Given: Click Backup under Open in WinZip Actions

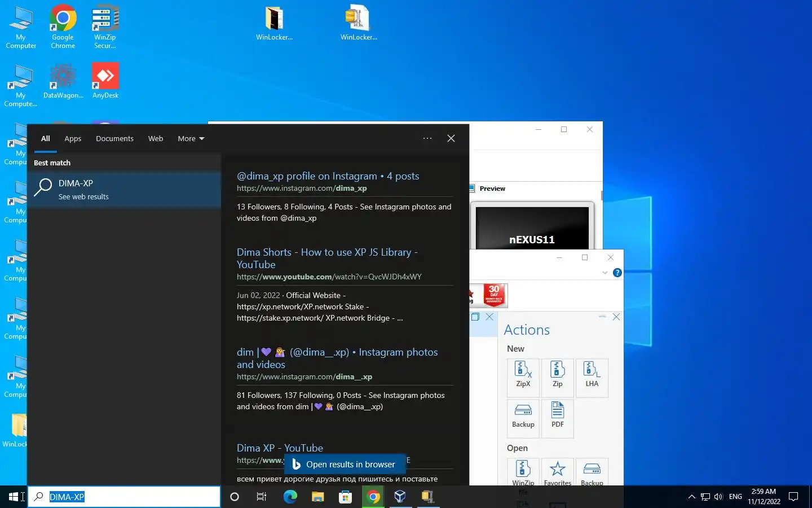Looking at the screenshot, I should coord(592,472).
